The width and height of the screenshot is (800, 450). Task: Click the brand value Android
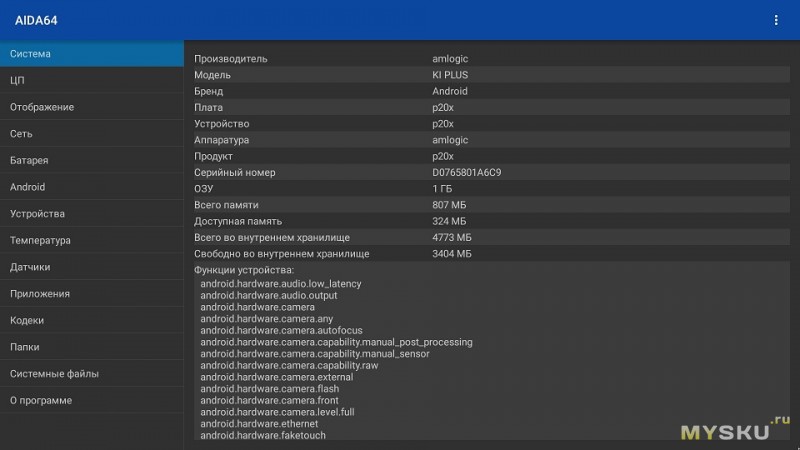click(x=449, y=91)
